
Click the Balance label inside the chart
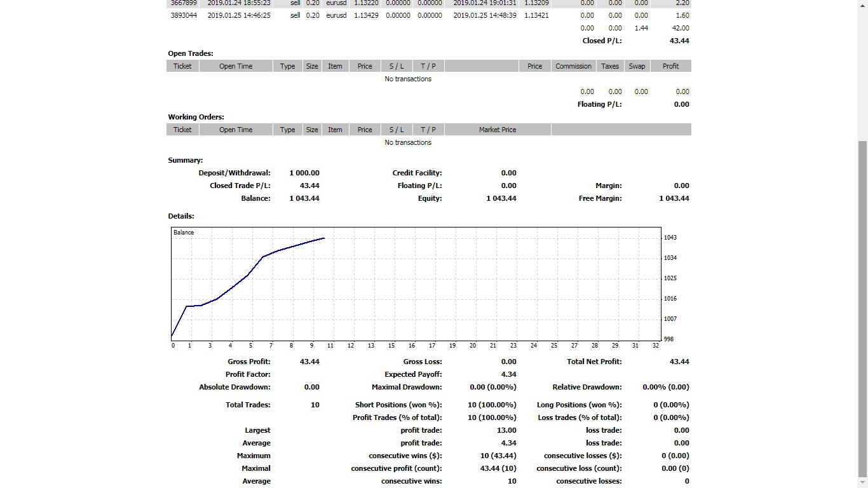point(184,233)
